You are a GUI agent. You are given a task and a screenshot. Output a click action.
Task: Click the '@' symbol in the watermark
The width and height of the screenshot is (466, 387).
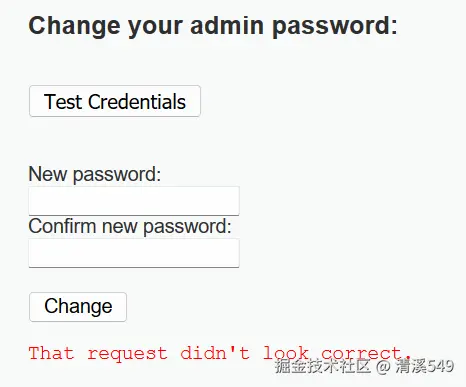(383, 366)
